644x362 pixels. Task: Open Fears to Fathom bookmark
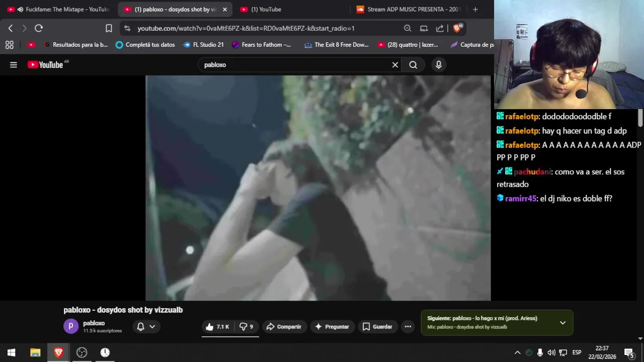pos(261,45)
